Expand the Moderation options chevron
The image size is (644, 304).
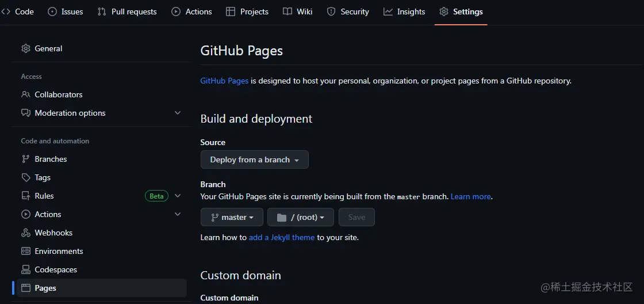point(178,113)
